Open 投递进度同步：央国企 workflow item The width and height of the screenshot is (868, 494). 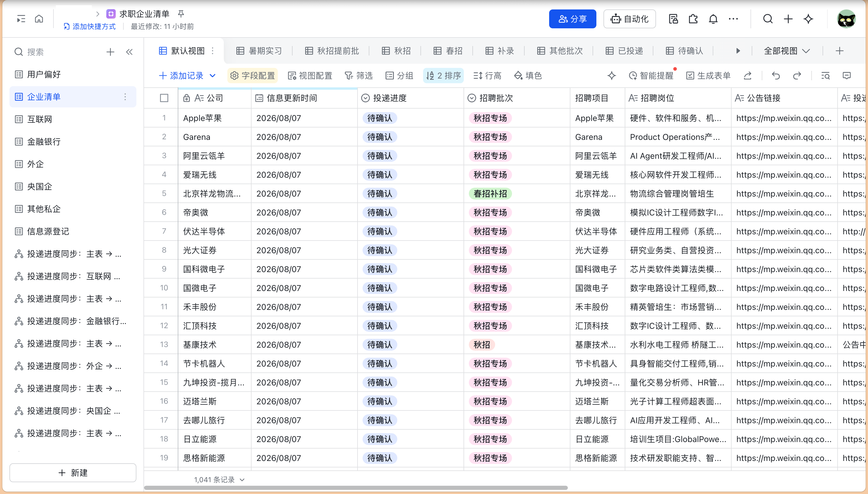coord(73,411)
